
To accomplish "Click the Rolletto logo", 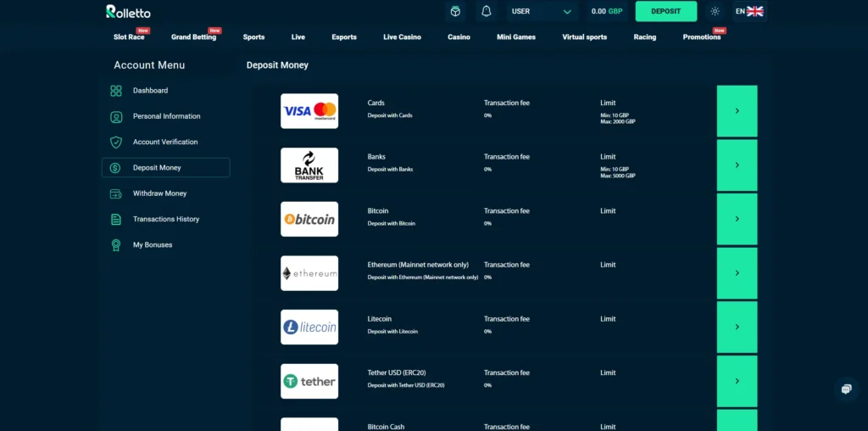I will (x=127, y=11).
